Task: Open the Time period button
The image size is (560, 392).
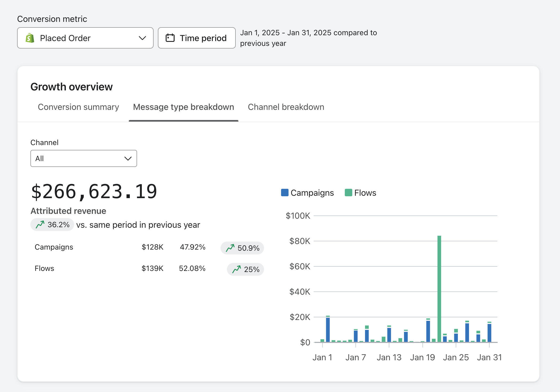Action: (197, 38)
